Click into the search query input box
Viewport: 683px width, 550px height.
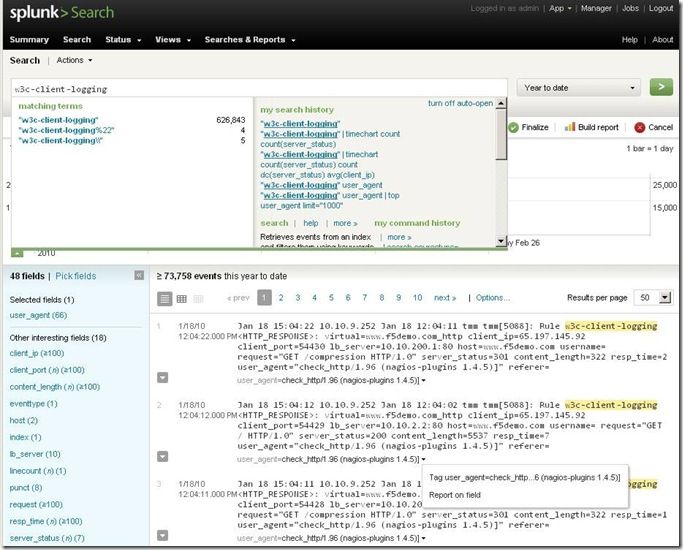pyautogui.click(x=250, y=88)
